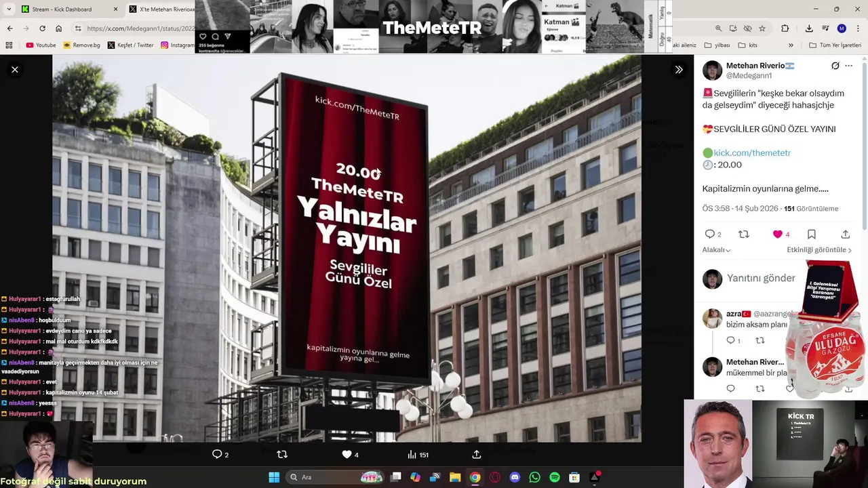Viewport: 868px width, 488px height.
Task: Open File Explorer in taskbar
Action: coord(455,477)
